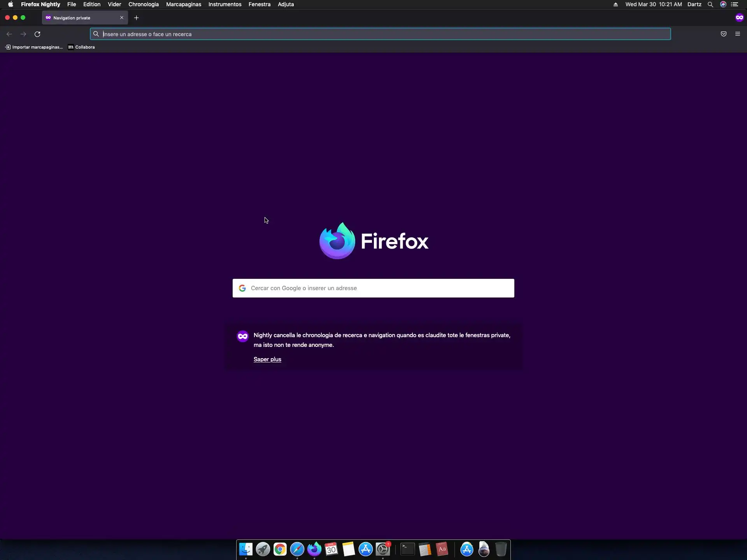Click the Collabora bookmark
Viewport: 747px width, 560px height.
[x=81, y=47]
